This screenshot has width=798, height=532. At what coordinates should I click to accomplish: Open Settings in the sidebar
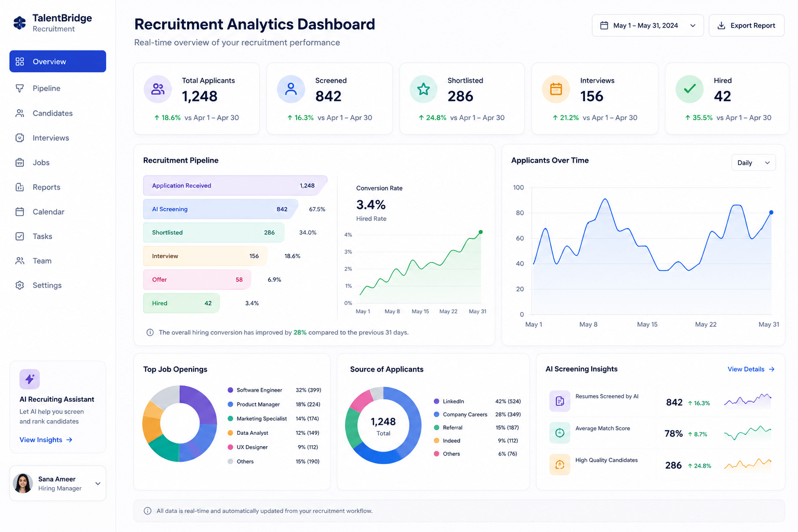pyautogui.click(x=58, y=285)
